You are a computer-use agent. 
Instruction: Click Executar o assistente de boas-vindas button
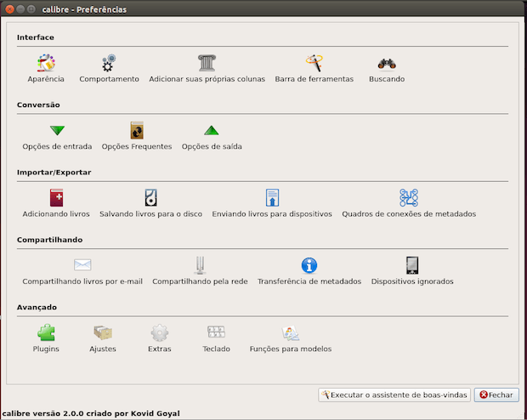pos(394,394)
